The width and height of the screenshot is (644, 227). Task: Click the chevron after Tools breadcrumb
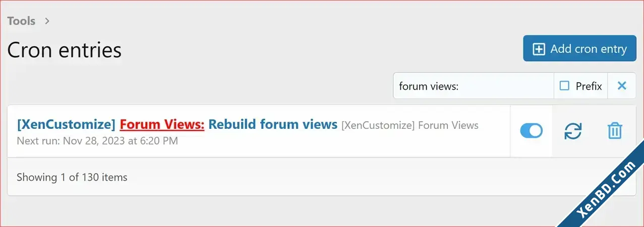(47, 21)
